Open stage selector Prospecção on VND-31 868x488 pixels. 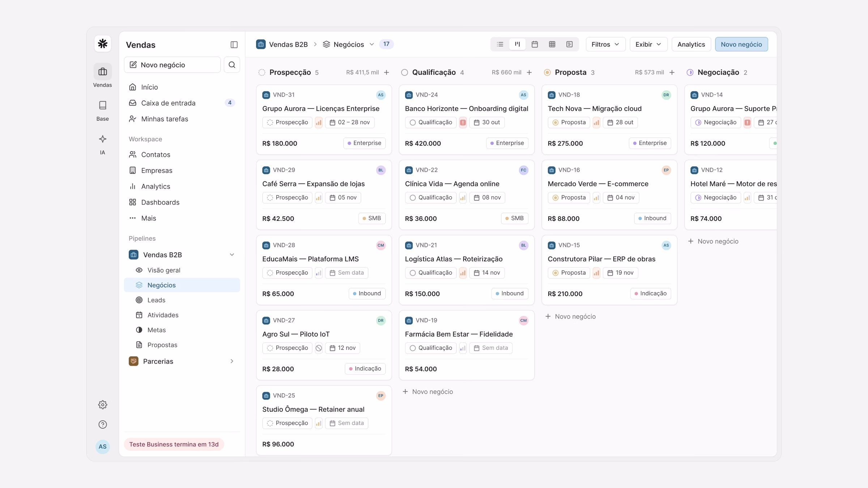(287, 123)
